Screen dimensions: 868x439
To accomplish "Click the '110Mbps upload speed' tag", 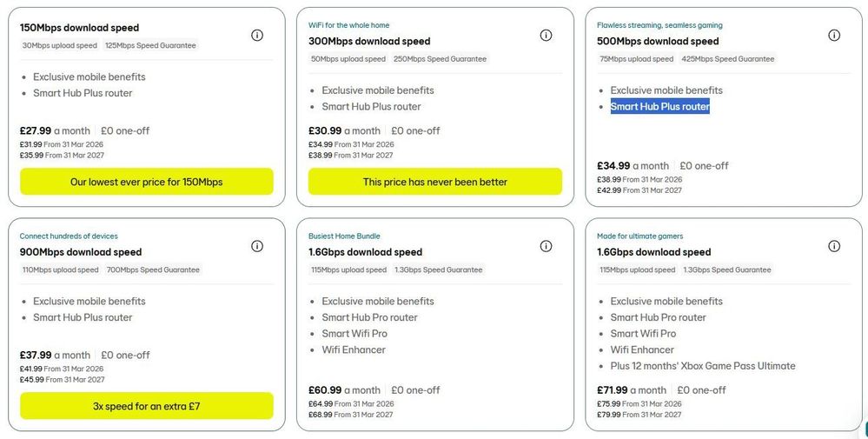I will click(60, 269).
